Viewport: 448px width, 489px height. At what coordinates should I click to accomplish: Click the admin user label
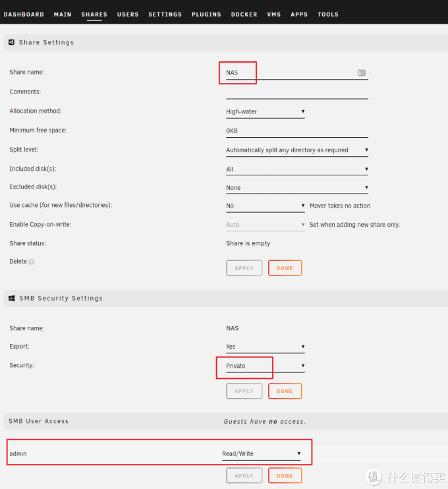click(x=18, y=453)
